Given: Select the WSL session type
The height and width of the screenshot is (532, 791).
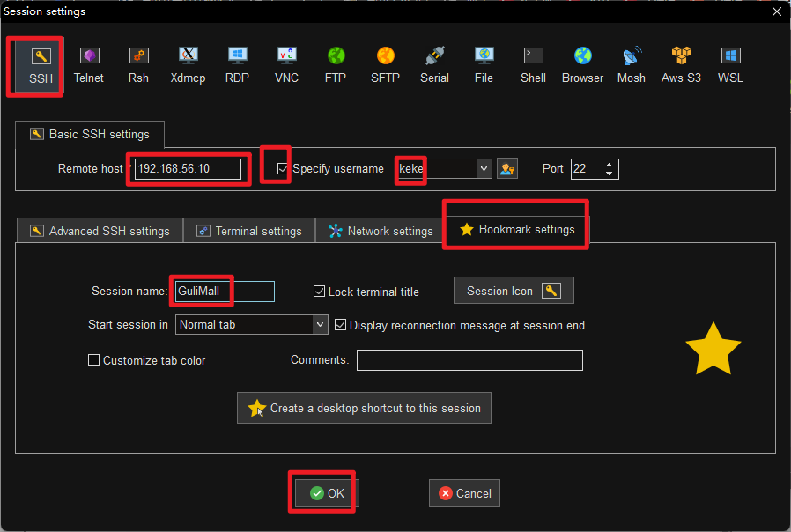Looking at the screenshot, I should [x=730, y=66].
